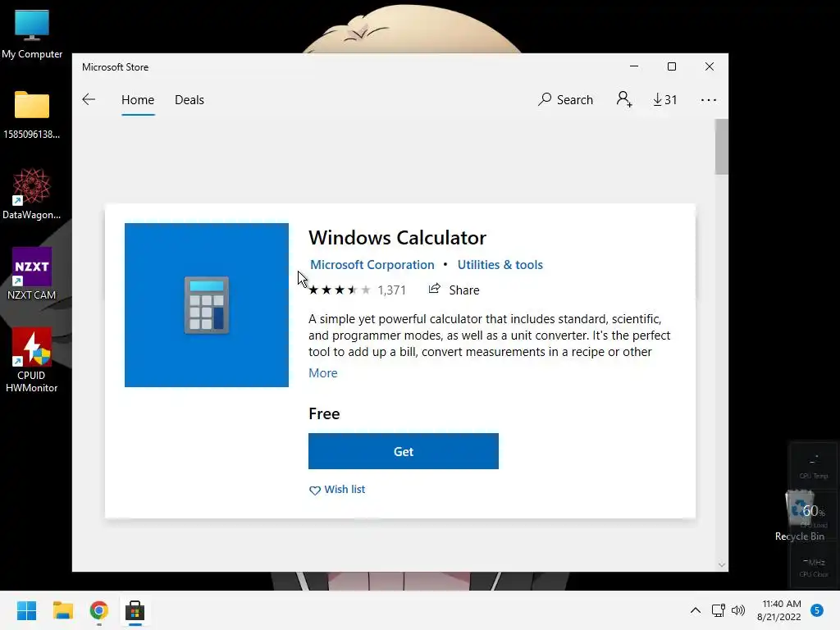
Task: Select the Recycle Bin desktop icon
Action: point(800,515)
